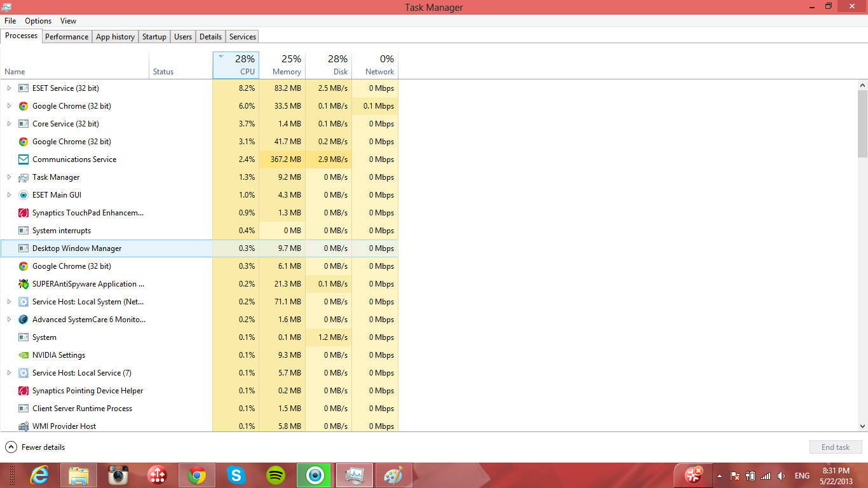Viewport: 868px width, 488px height.
Task: Open ESET from the taskbar
Action: [315, 475]
